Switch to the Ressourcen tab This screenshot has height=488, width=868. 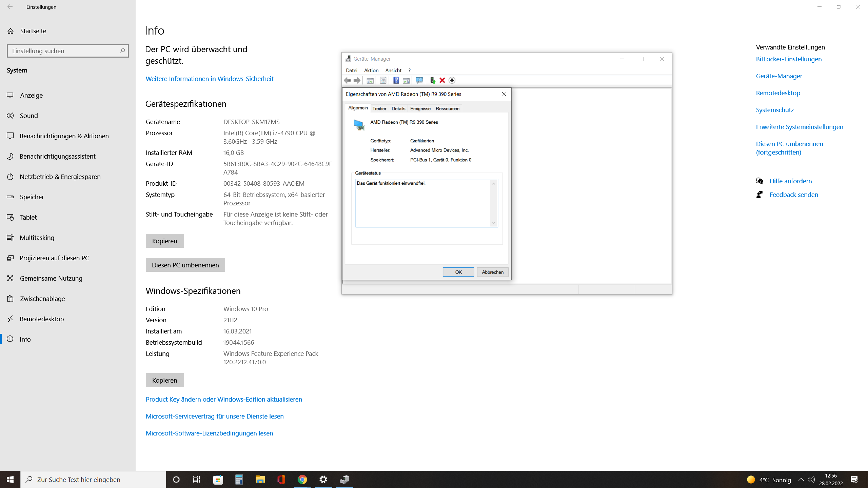(x=447, y=108)
